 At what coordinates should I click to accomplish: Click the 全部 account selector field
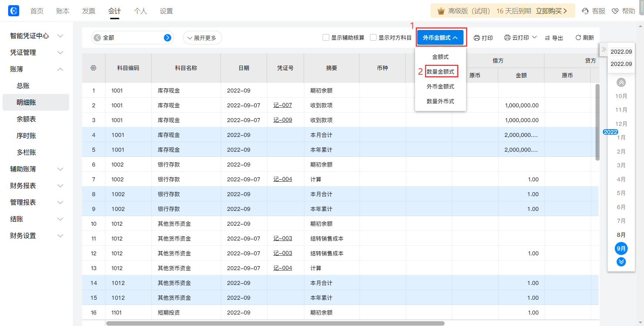pyautogui.click(x=132, y=37)
